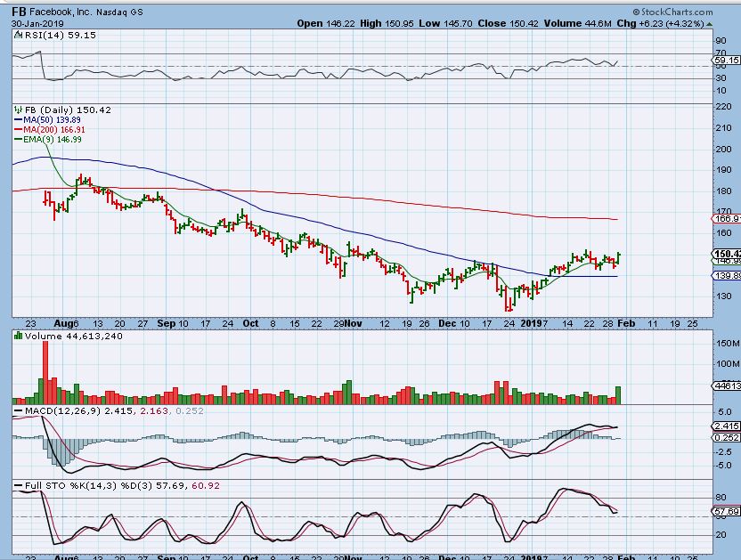Screen dimensions: 741x560
Task: Click the 'Open 146.22' value in header
Action: (326, 23)
